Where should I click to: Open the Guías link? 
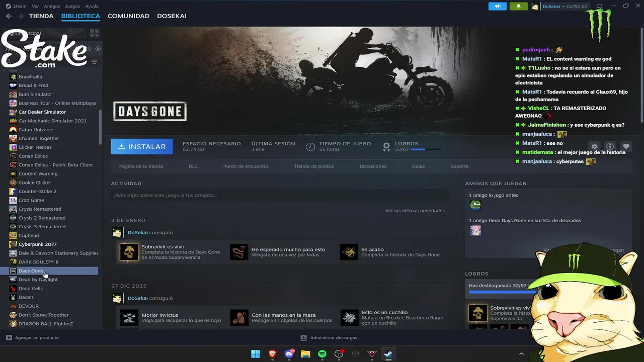point(418,166)
